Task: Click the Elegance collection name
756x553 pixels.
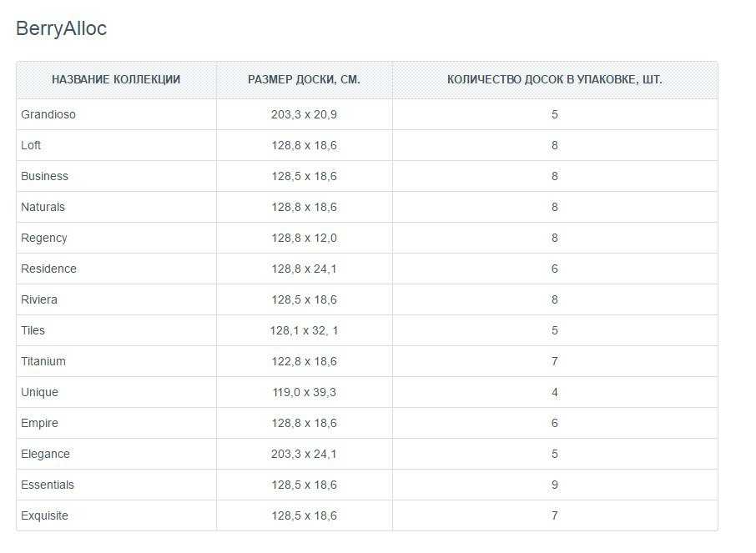Action: pyautogui.click(x=45, y=455)
